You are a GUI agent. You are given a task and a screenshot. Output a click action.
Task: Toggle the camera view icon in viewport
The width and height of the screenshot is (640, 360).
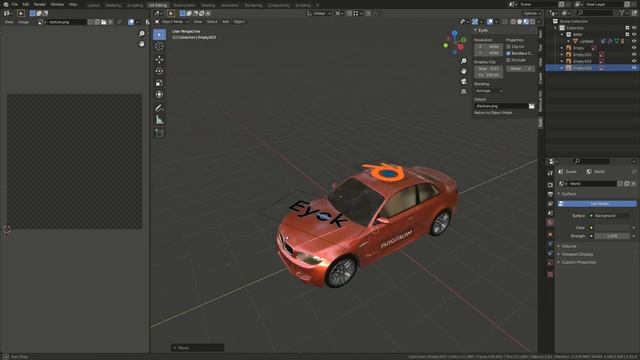tap(464, 81)
